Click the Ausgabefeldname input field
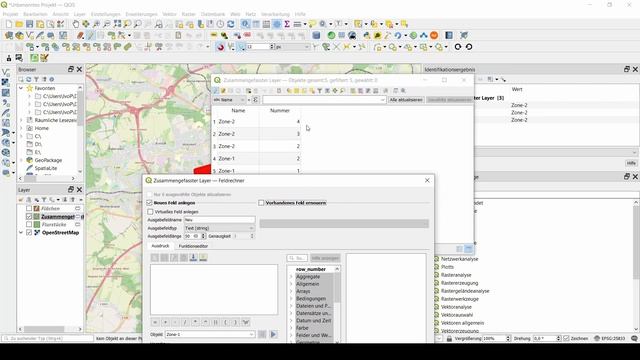The height and width of the screenshot is (360, 640). [219, 220]
